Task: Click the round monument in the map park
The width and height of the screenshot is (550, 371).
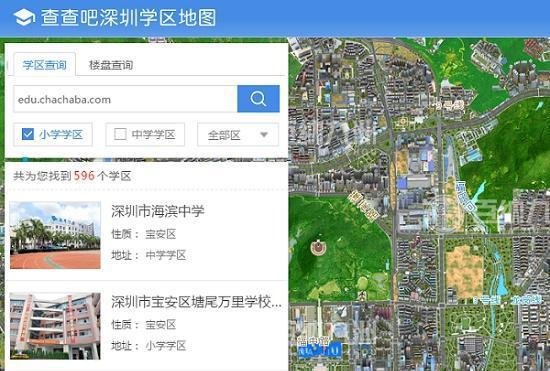Action: [x=318, y=248]
